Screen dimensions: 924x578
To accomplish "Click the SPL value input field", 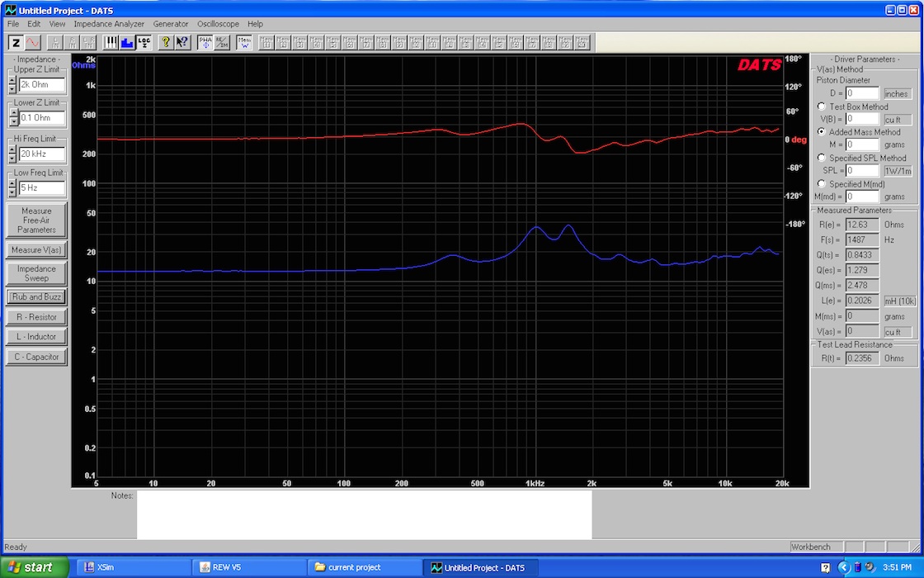I will [862, 170].
